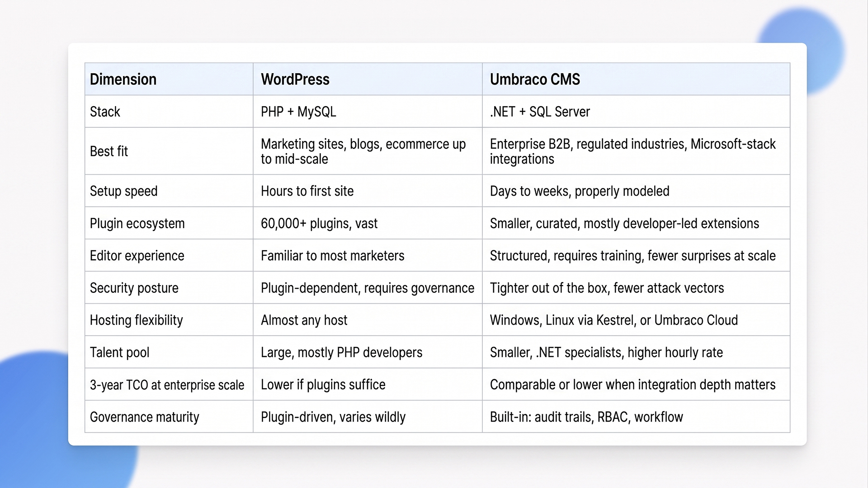Click the WordPress column header

point(368,79)
